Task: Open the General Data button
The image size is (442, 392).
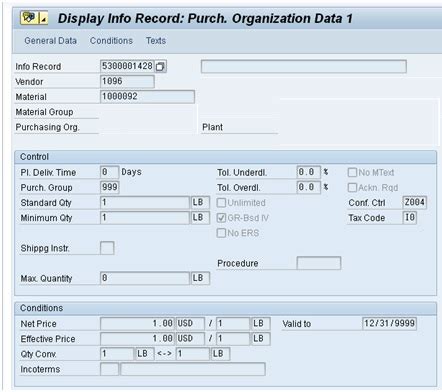Action: pos(50,41)
